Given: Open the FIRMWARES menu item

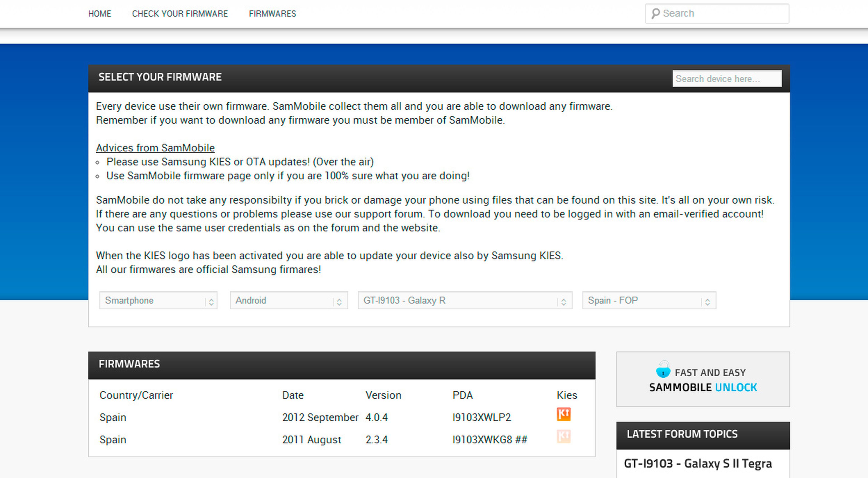Looking at the screenshot, I should (x=272, y=14).
